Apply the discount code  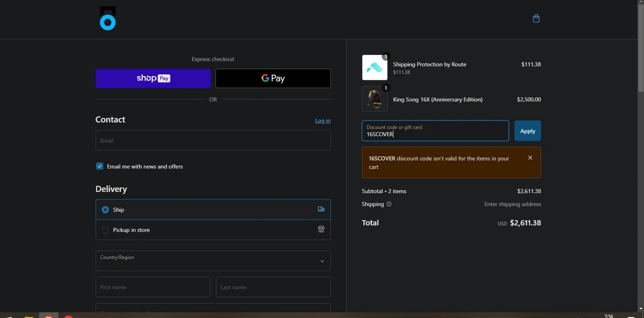[x=528, y=131]
